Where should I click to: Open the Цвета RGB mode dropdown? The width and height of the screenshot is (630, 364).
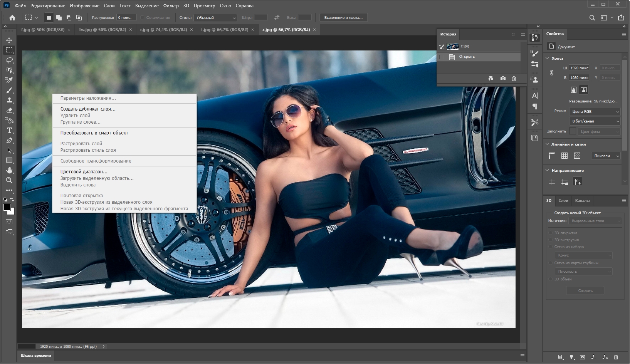click(595, 112)
